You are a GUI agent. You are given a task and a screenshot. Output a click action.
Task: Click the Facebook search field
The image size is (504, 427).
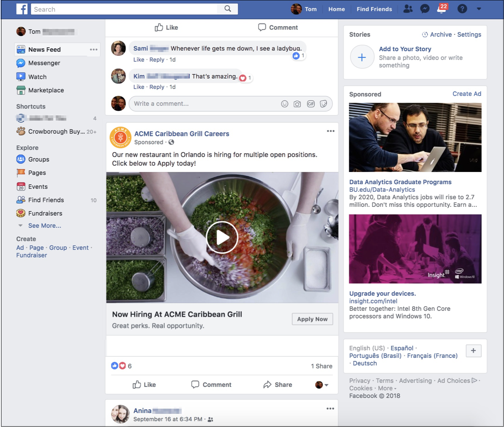[124, 9]
